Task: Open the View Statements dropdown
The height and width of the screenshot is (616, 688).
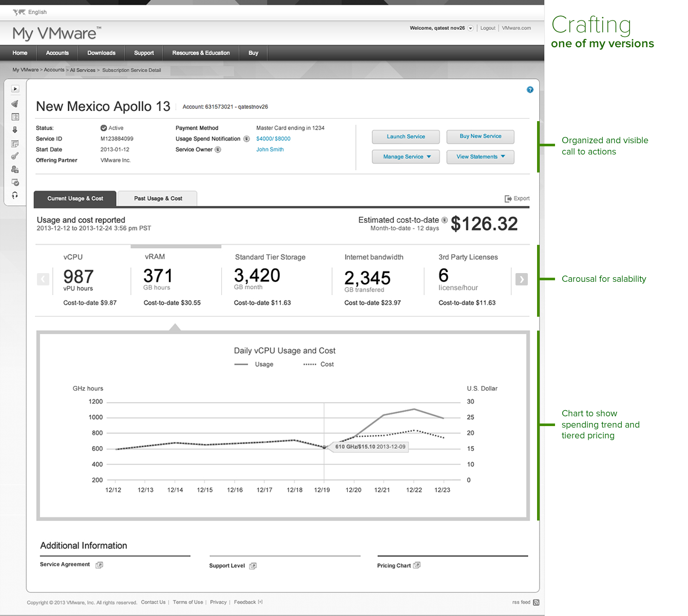Action: (x=480, y=157)
